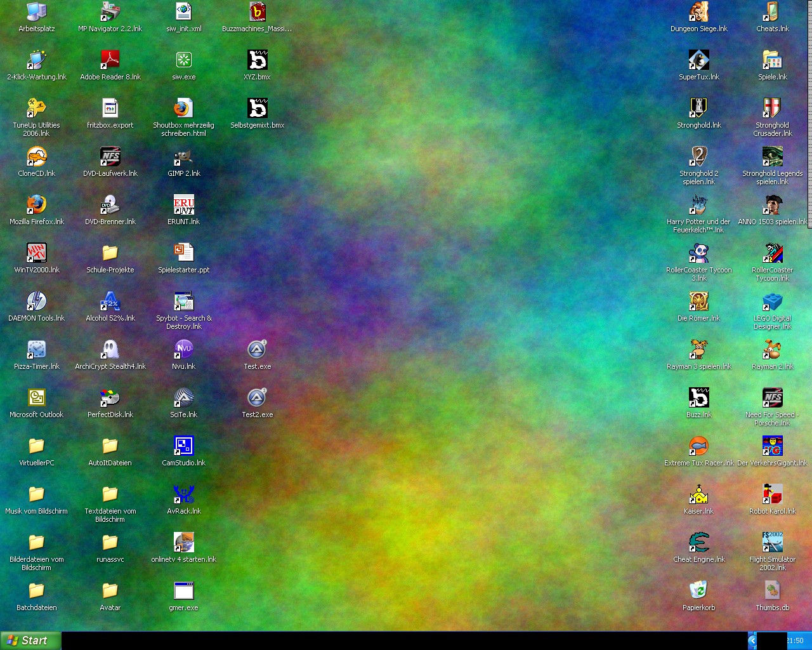The width and height of the screenshot is (812, 650).
Task: Click the SuperTux game icon
Action: point(698,60)
